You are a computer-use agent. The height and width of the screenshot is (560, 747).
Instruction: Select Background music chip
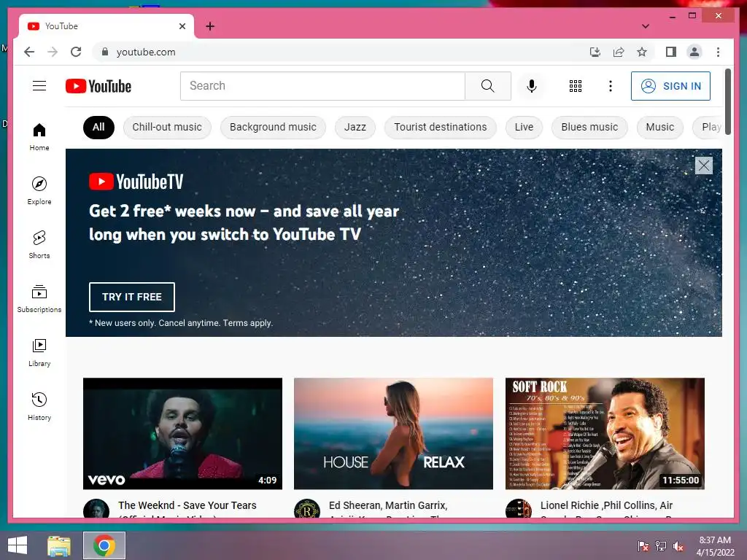273,127
